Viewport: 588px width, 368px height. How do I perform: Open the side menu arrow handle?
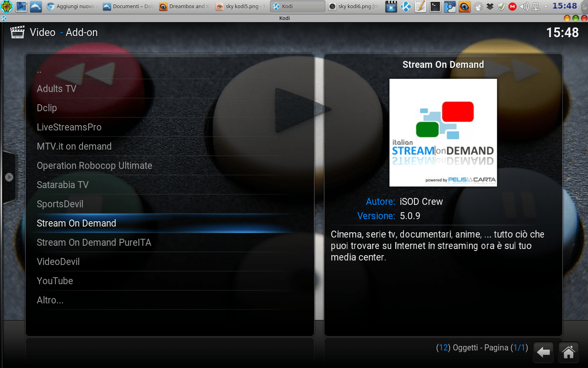(x=9, y=177)
